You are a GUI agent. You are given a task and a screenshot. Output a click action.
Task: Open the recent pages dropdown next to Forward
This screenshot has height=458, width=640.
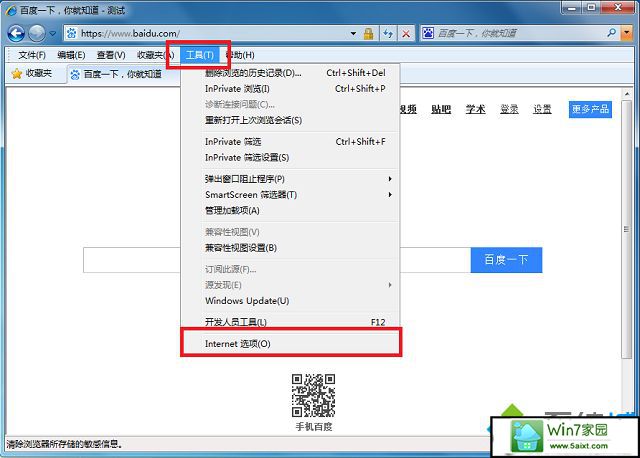pos(53,33)
